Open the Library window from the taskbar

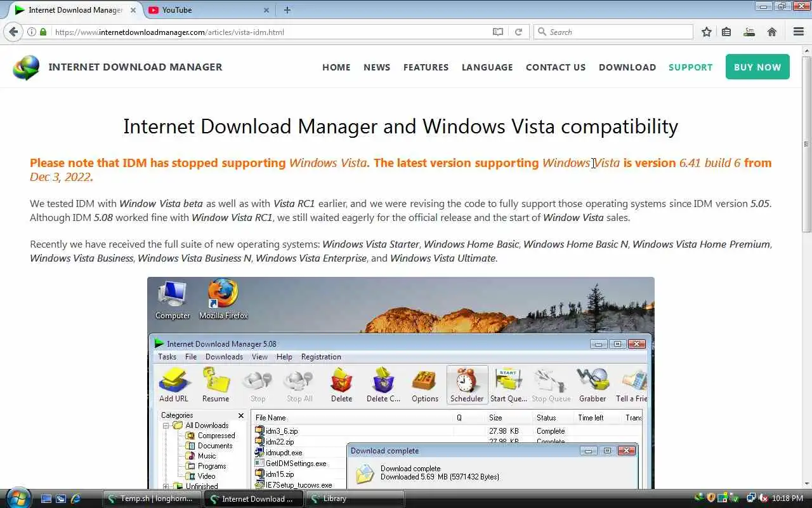point(355,498)
